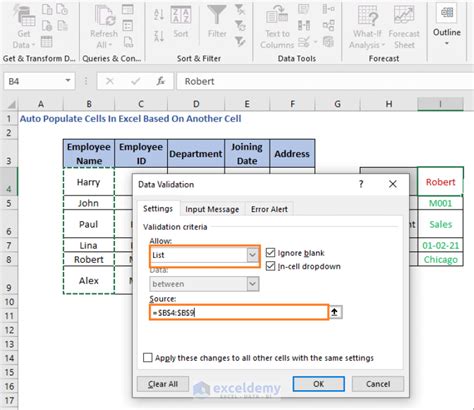Click inside the Source input field

pos(239,312)
